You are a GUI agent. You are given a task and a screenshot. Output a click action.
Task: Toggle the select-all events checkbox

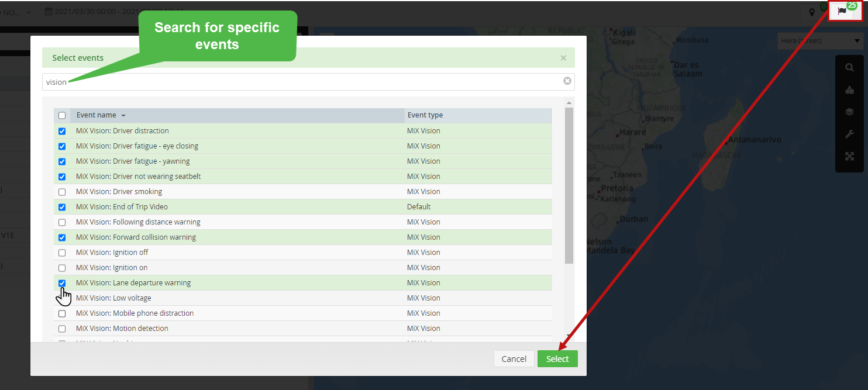[x=62, y=115]
